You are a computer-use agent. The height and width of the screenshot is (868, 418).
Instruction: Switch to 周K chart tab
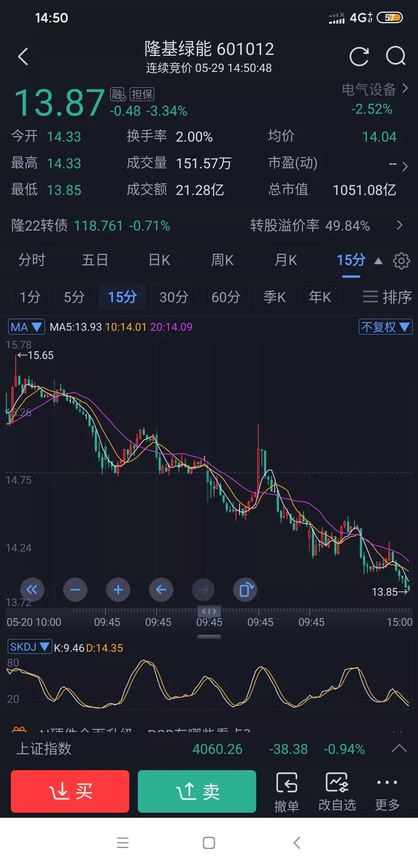pos(222,260)
